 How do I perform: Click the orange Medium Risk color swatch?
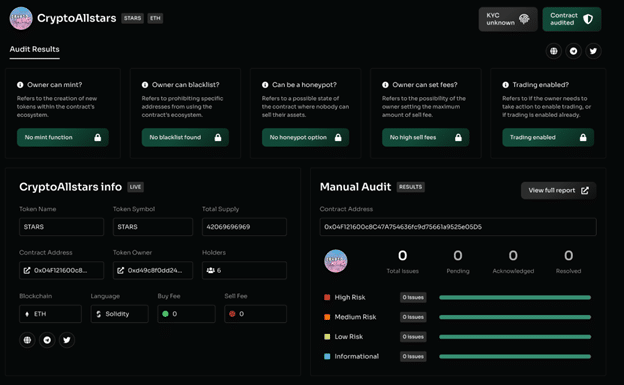click(x=327, y=317)
